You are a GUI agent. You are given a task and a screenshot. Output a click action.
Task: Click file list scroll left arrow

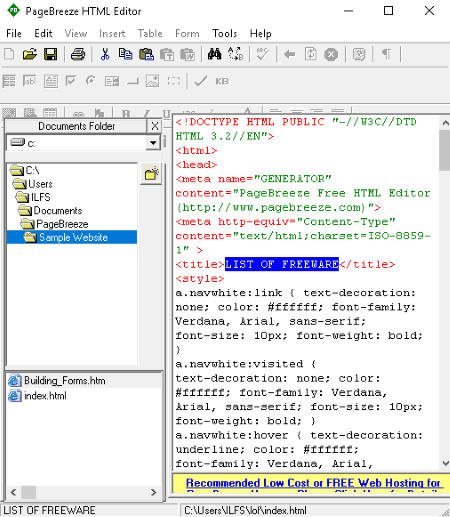(13, 492)
